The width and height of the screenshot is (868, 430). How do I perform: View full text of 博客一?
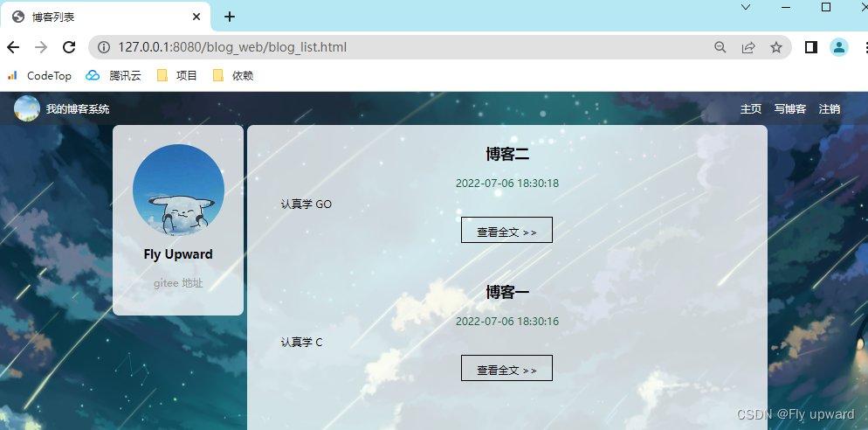tap(506, 369)
